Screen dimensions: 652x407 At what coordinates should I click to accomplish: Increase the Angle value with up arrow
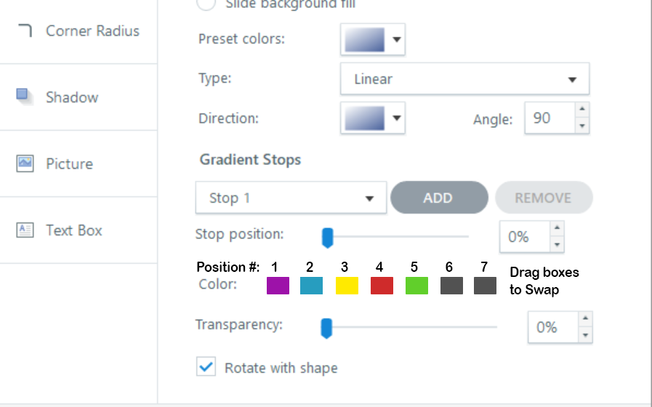coord(582,110)
